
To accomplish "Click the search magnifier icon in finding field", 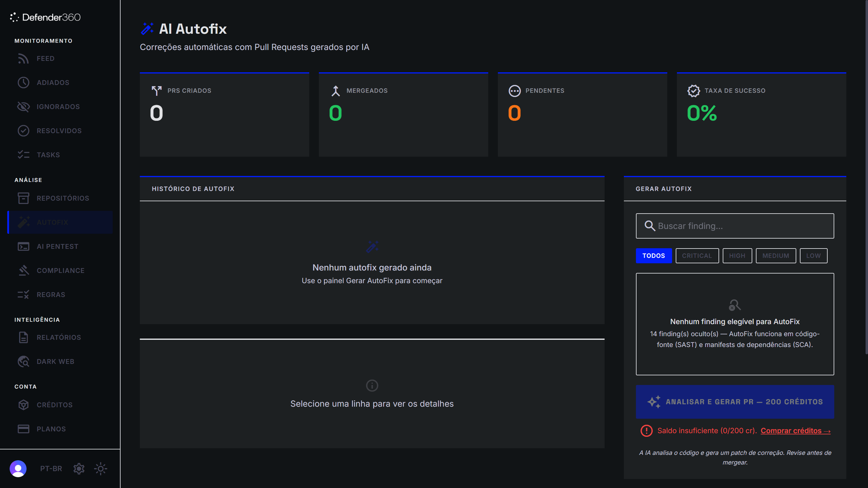I will point(650,226).
